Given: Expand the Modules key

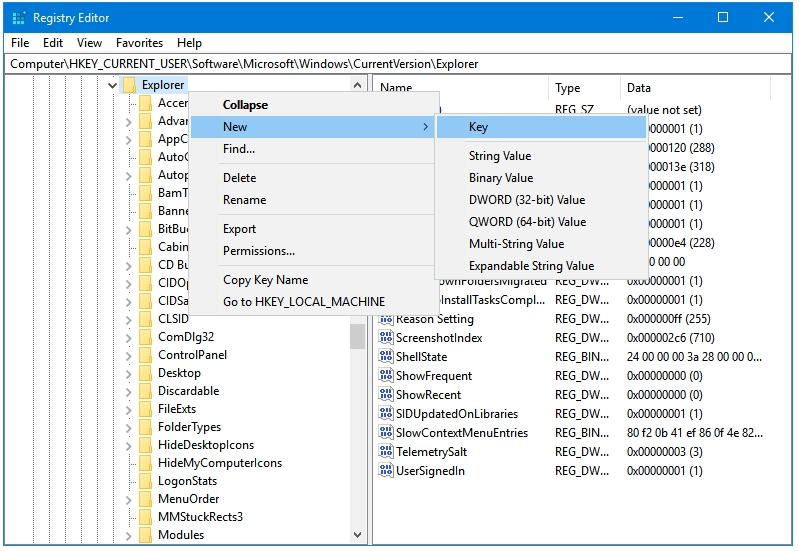Looking at the screenshot, I should [x=128, y=536].
